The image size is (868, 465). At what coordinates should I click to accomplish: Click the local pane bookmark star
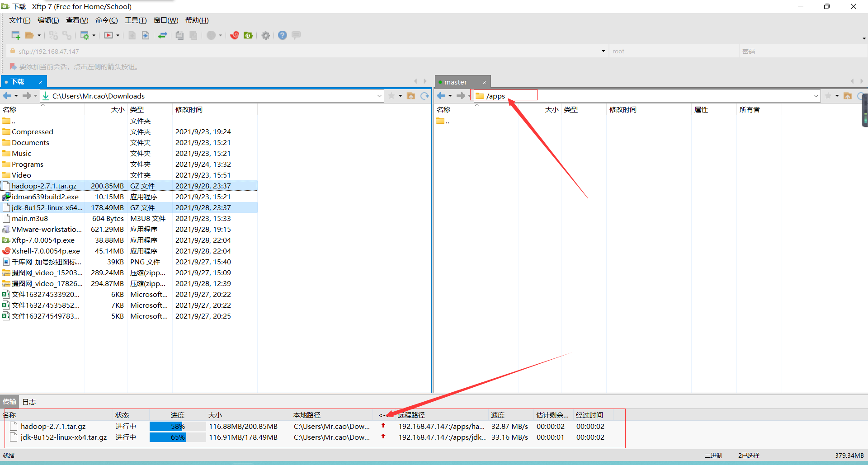point(392,96)
